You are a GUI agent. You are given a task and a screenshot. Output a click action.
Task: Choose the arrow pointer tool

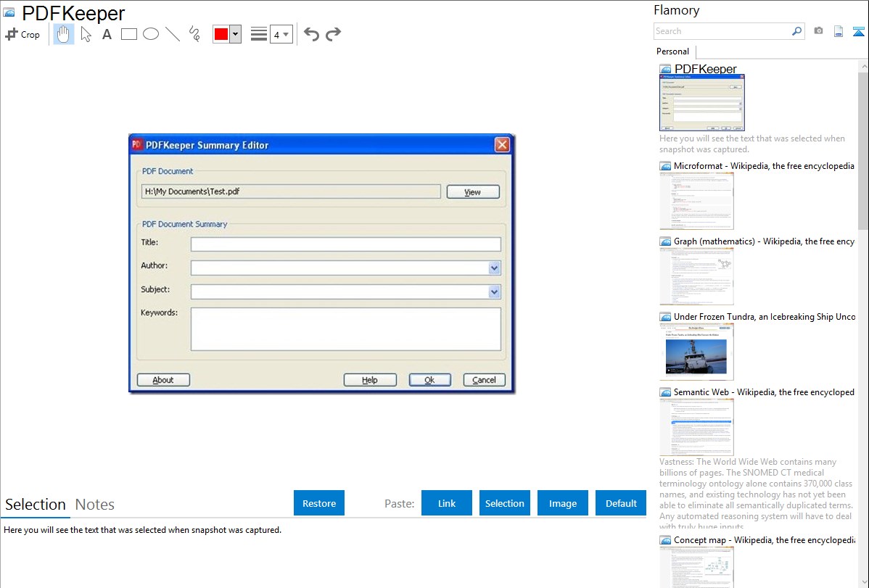pyautogui.click(x=86, y=34)
